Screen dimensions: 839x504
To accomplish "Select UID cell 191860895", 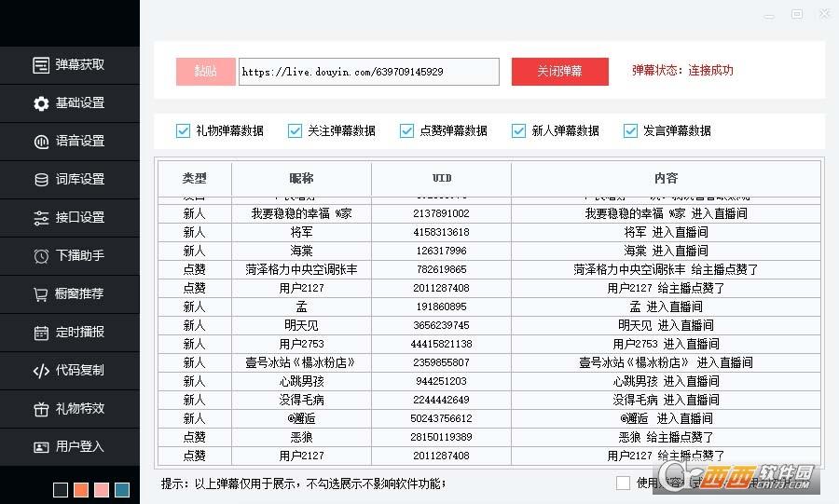I will pyautogui.click(x=442, y=306).
